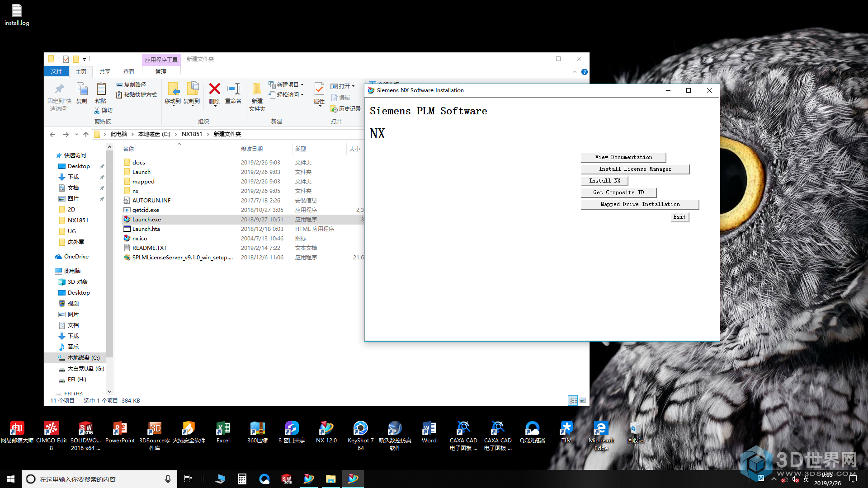Click the File Explorer taskbar icon

click(331, 479)
